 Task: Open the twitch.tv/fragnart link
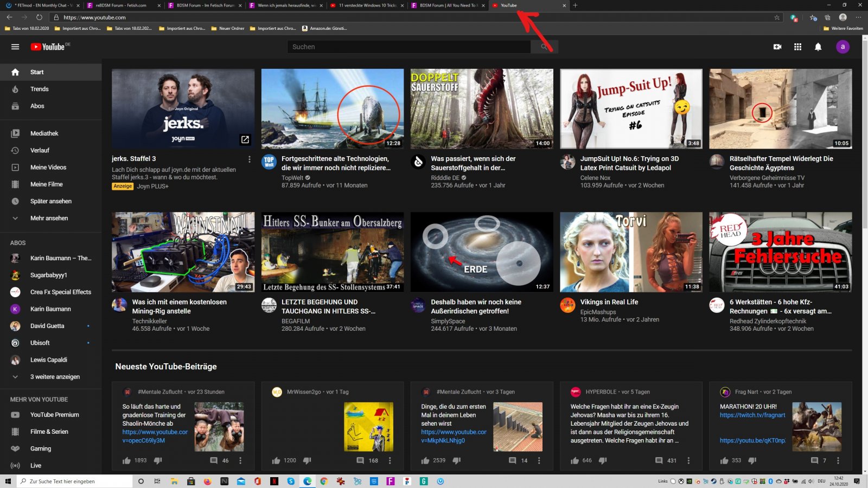click(x=752, y=415)
